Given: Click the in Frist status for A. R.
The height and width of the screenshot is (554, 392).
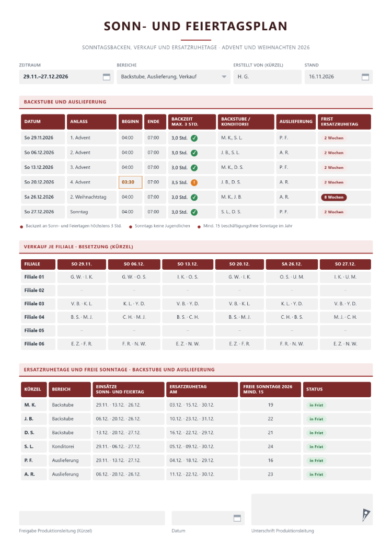Looking at the screenshot, I should coord(316,474).
